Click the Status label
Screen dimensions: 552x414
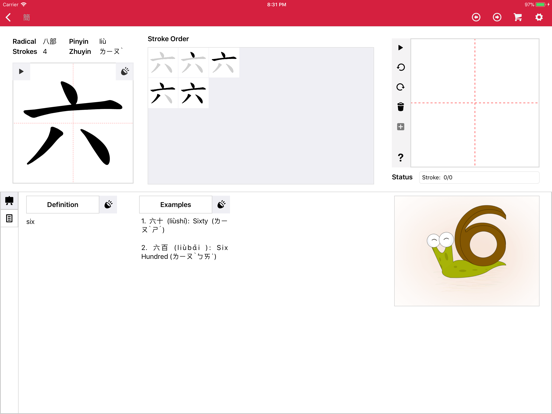[402, 177]
